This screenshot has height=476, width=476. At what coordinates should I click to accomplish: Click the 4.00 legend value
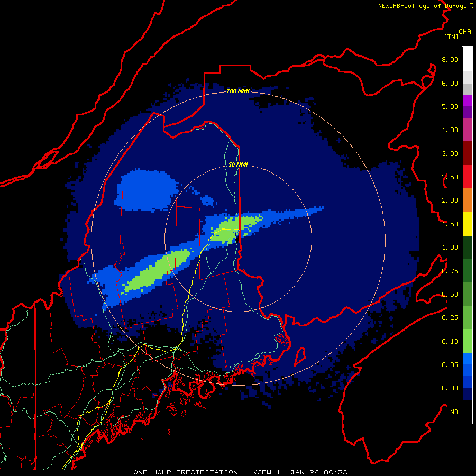[450, 130]
